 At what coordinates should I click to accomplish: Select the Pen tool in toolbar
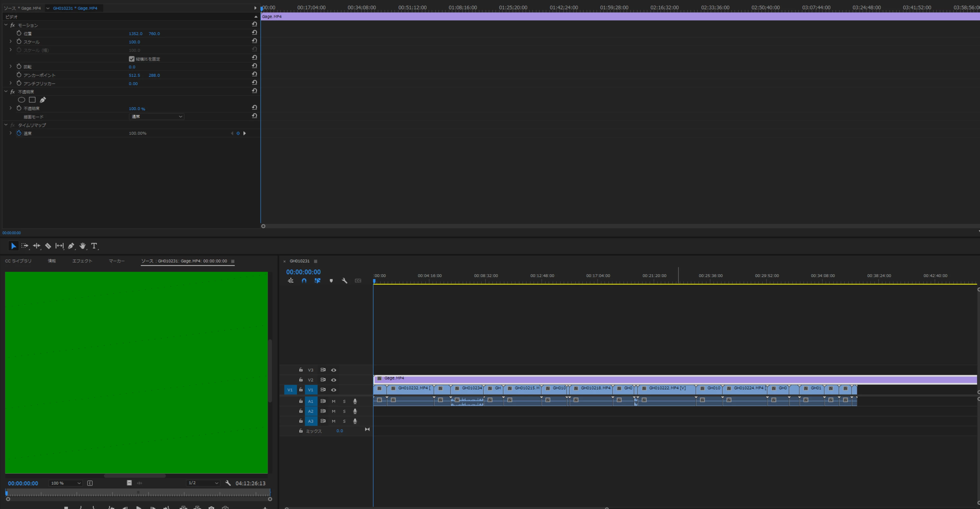[x=71, y=246]
